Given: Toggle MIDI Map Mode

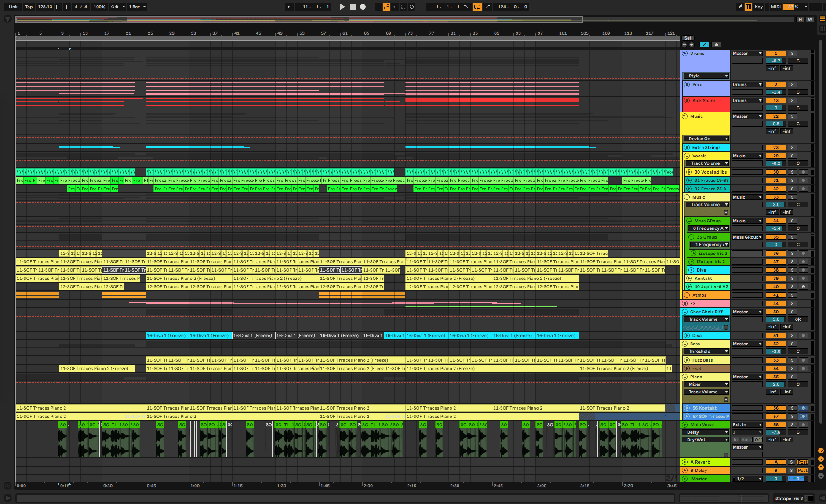Looking at the screenshot, I should tap(776, 7).
